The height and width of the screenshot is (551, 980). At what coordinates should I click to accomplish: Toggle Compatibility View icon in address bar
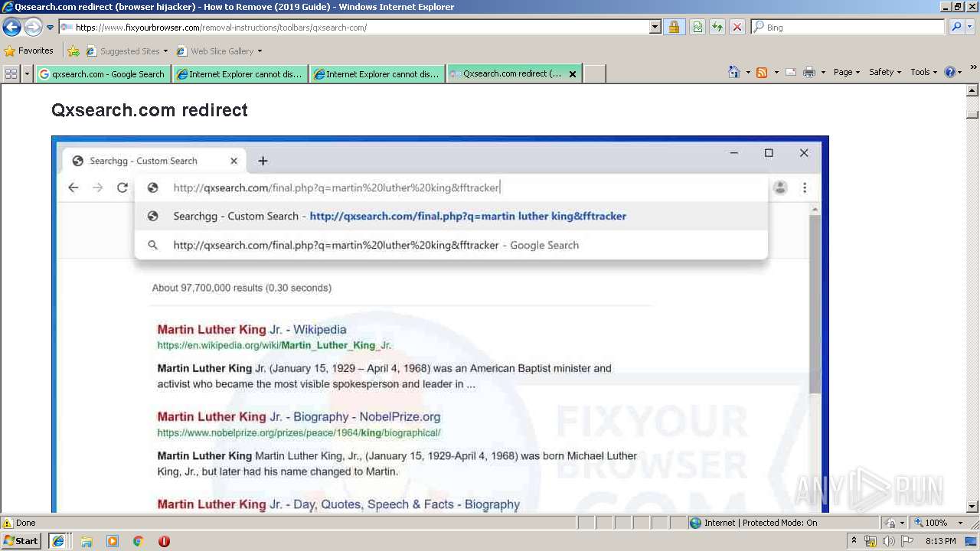[x=697, y=28]
